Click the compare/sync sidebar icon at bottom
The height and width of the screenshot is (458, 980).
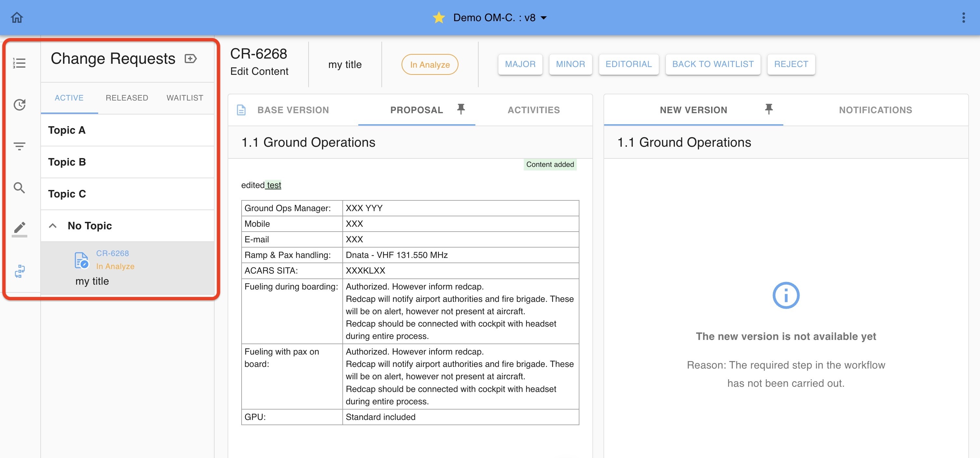[x=20, y=272]
